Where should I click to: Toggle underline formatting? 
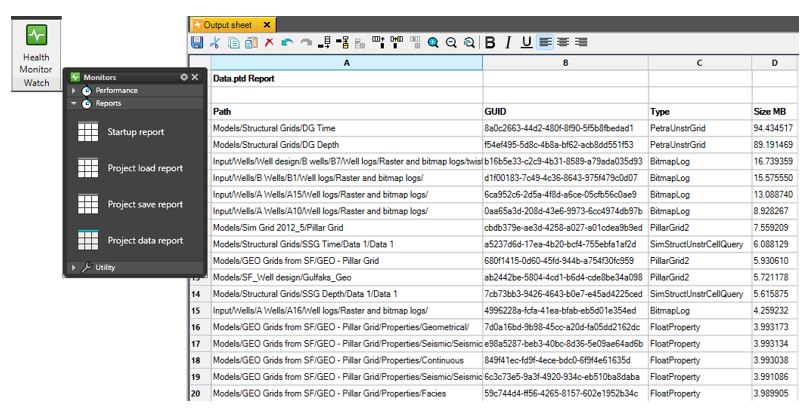(x=527, y=42)
